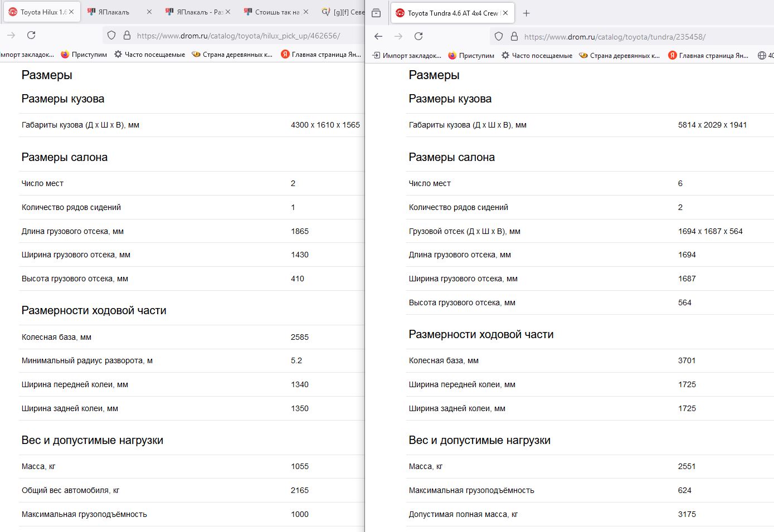Close the Toyota Tundra tab
Image resolution: width=774 pixels, height=532 pixels.
[x=505, y=13]
